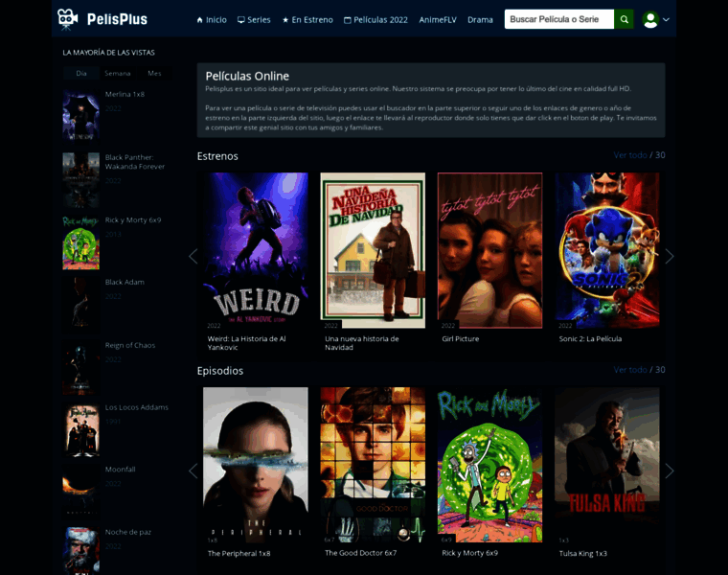Open the Weird Al Yankovic movie poster

coord(256,250)
